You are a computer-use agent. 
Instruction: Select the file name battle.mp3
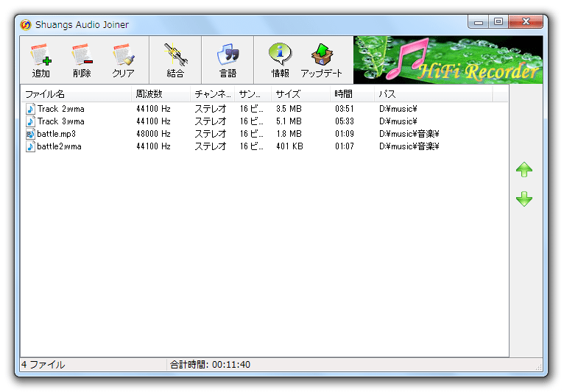click(x=56, y=134)
